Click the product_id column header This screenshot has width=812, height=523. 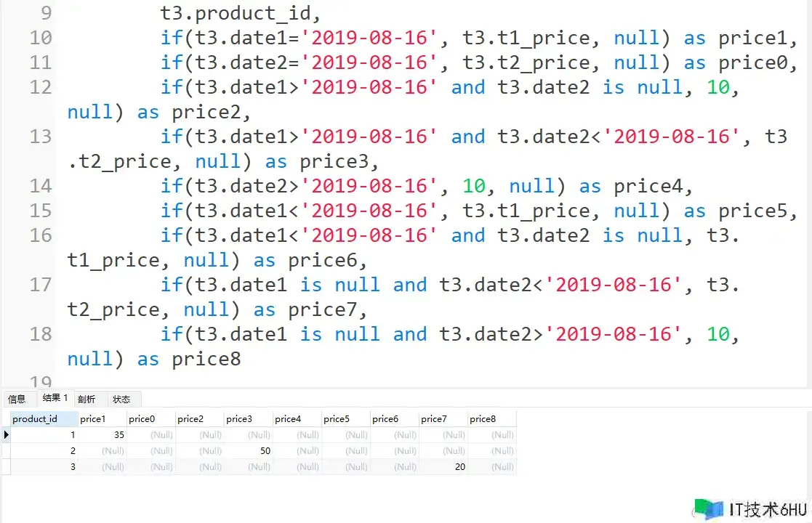point(40,418)
